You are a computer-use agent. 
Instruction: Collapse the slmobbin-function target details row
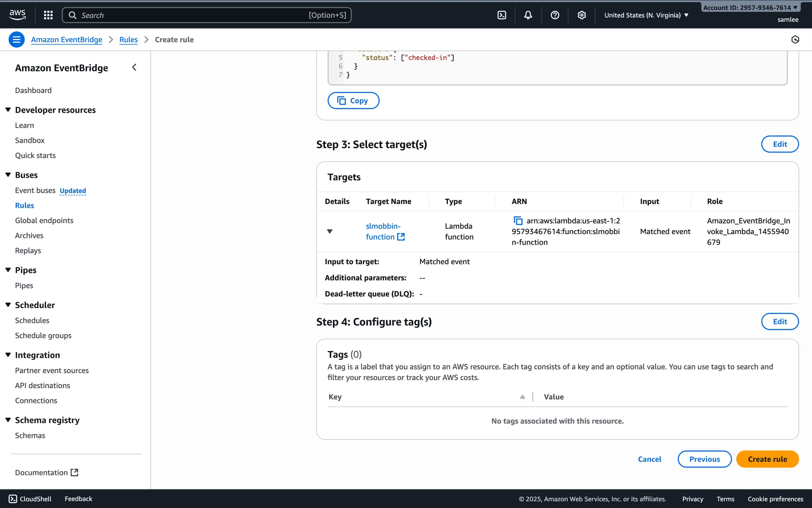tap(330, 231)
